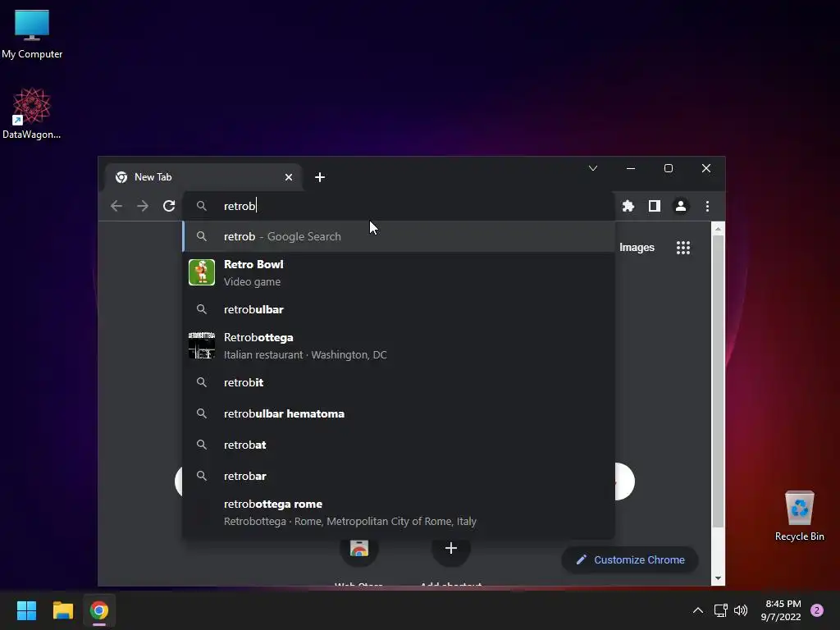Reload the page with the refresh icon

169,206
